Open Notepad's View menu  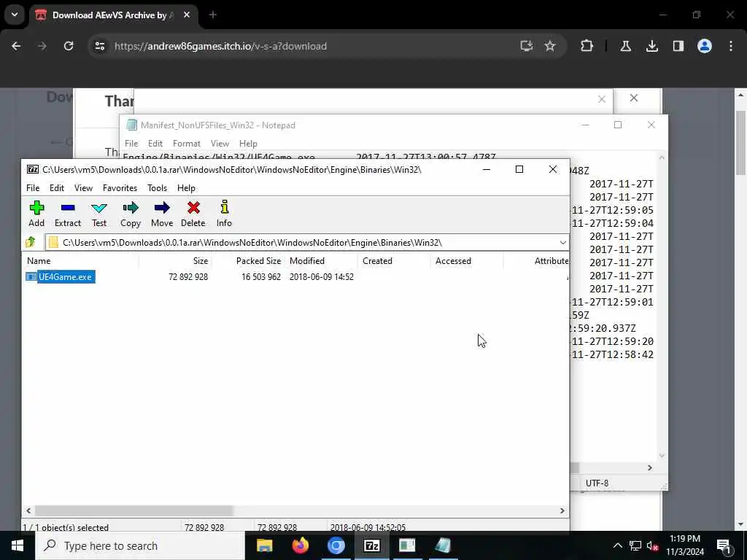220,144
